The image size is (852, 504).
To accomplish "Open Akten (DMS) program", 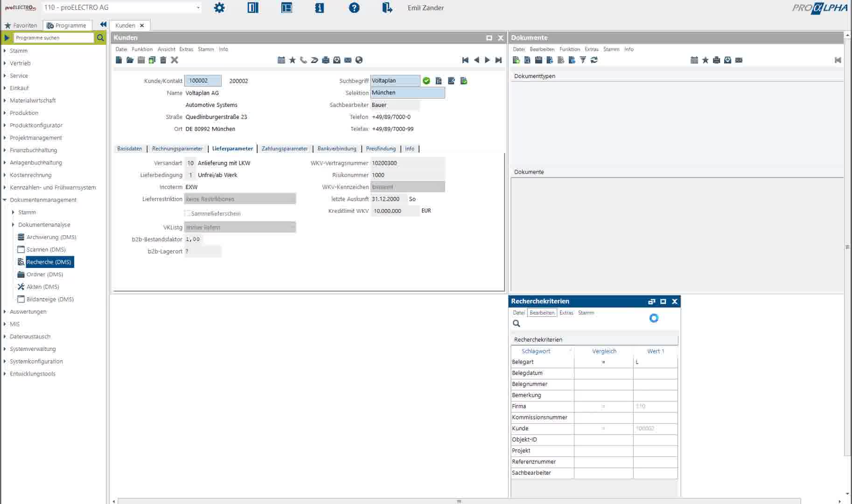I will (43, 287).
